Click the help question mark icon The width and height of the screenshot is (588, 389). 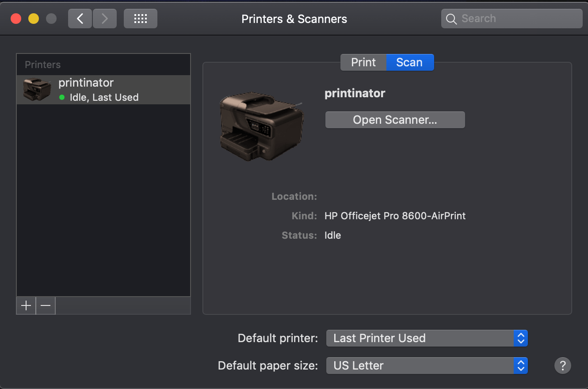click(x=562, y=366)
